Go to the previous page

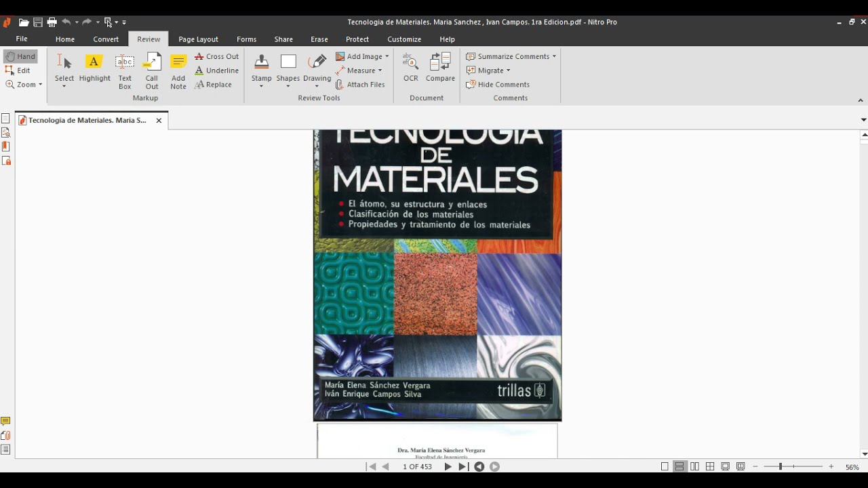pos(386,466)
